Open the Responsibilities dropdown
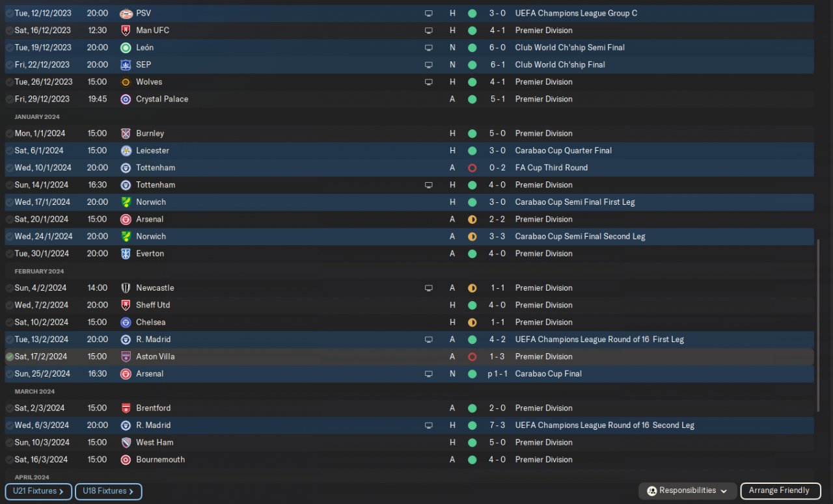The width and height of the screenshot is (833, 504). pyautogui.click(x=688, y=491)
